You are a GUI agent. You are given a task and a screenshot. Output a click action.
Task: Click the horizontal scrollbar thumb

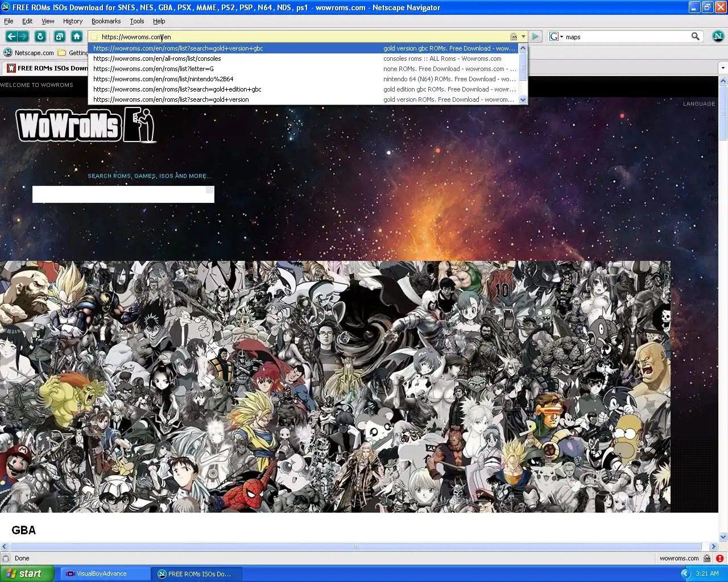355,546
